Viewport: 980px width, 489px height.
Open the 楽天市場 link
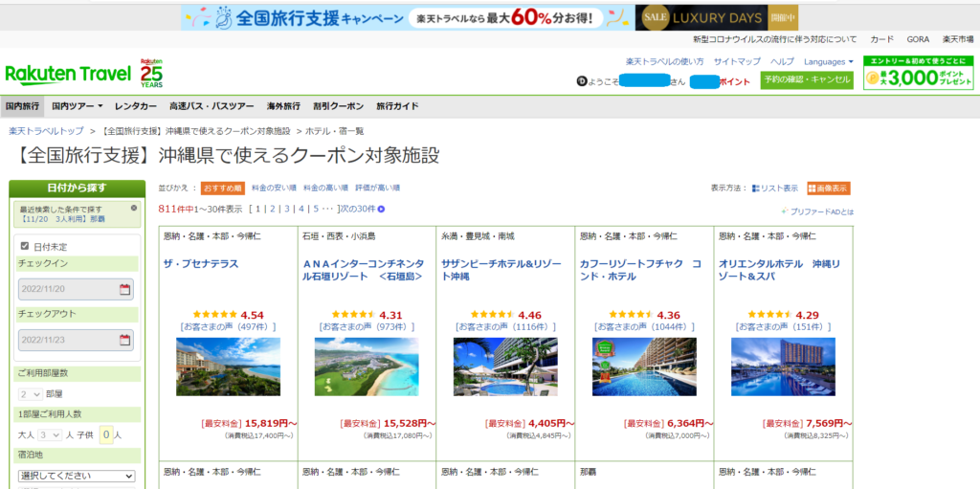click(957, 39)
